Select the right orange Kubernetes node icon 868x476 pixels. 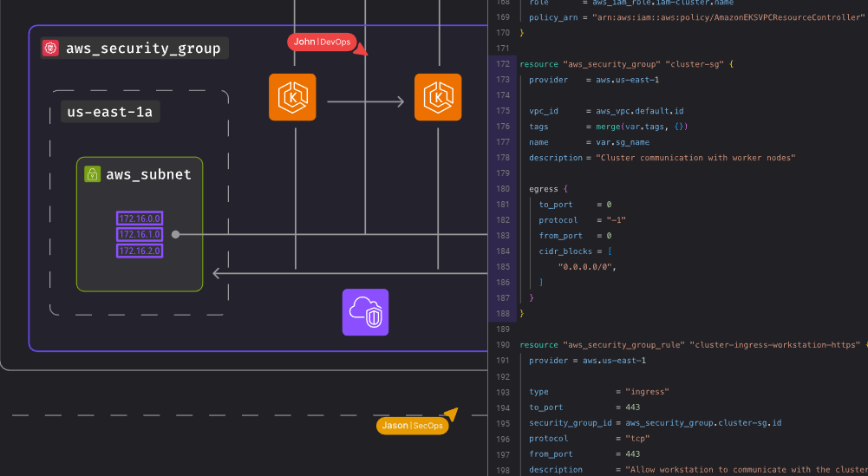[x=438, y=97]
